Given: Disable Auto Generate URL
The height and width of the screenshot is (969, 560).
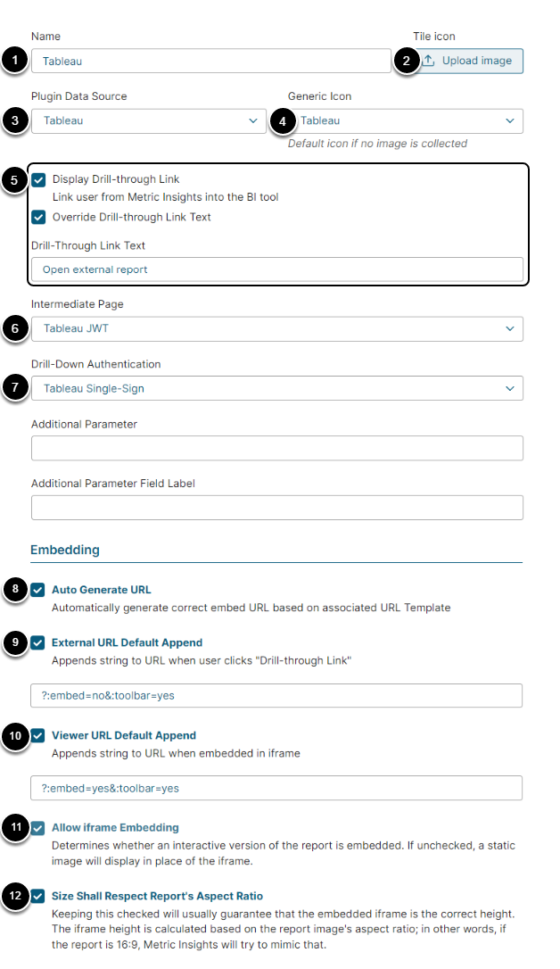Looking at the screenshot, I should tap(37, 590).
